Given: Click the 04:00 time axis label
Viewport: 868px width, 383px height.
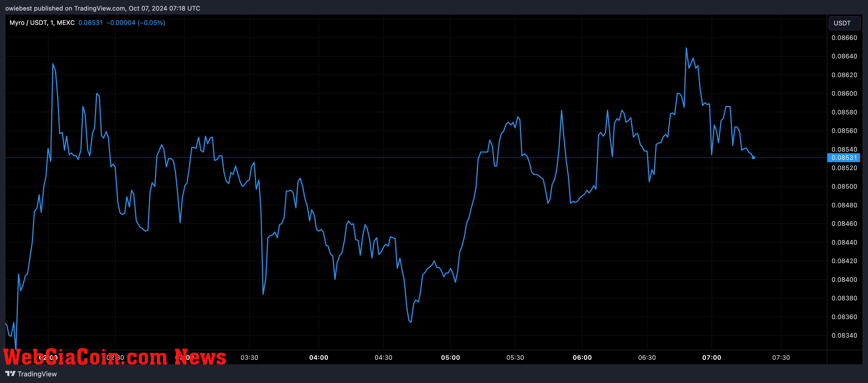Looking at the screenshot, I should click(319, 357).
